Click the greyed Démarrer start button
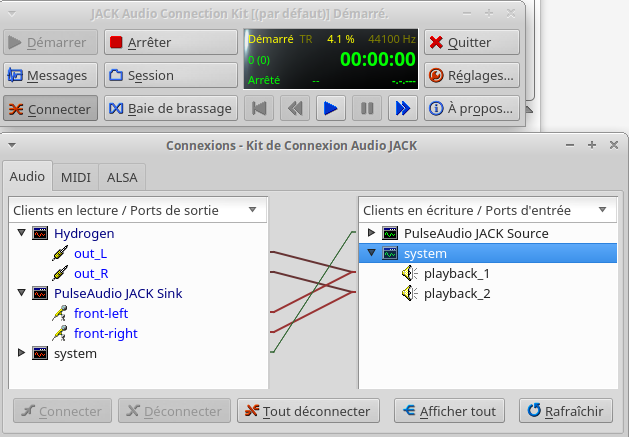This screenshot has width=629, height=437. 51,42
